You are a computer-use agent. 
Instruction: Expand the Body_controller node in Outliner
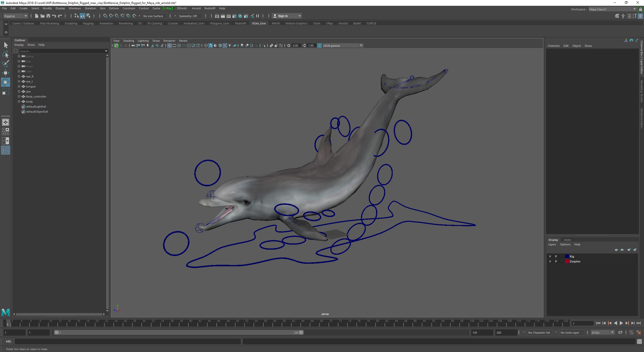click(x=19, y=97)
